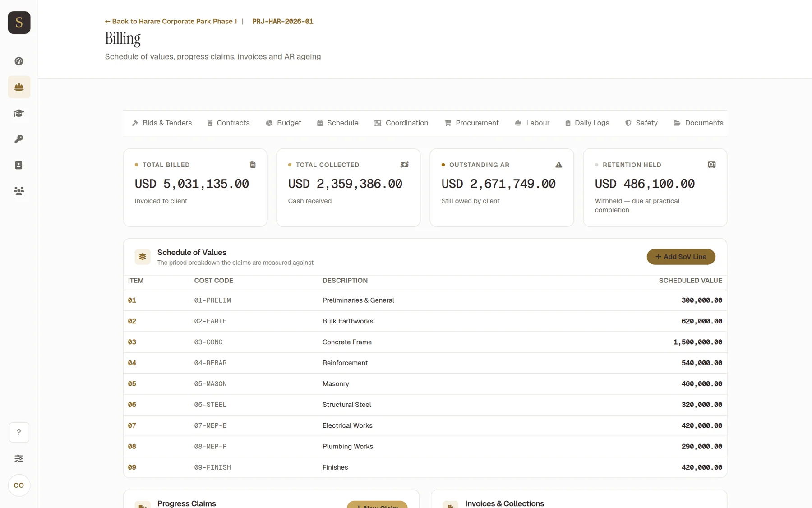Screen dimensions: 812x508
Task: Click the Progress Claims heading
Action: pos(186,503)
